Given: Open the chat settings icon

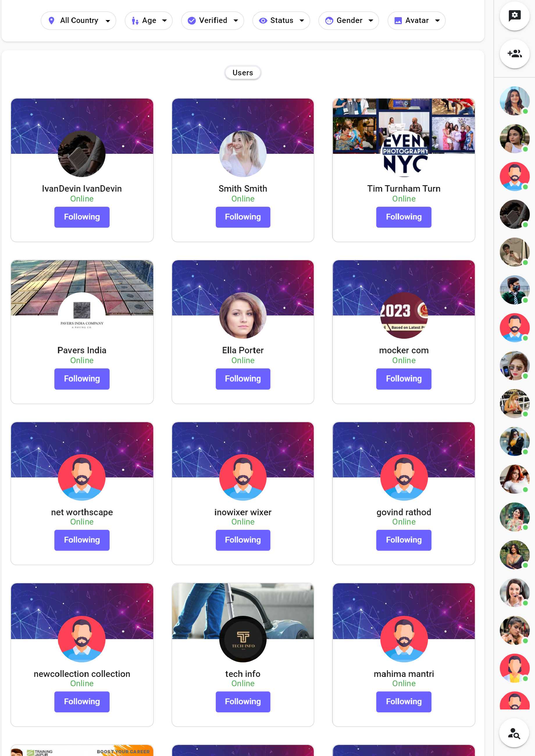Looking at the screenshot, I should tap(514, 15).
